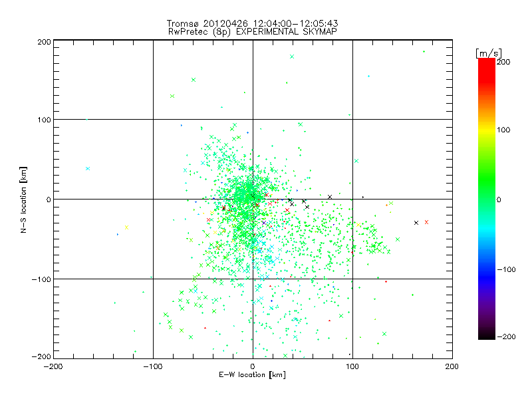This screenshot has height=399, width=532.
Task: Click the colorbar tick label "100"
Action: tap(503, 130)
